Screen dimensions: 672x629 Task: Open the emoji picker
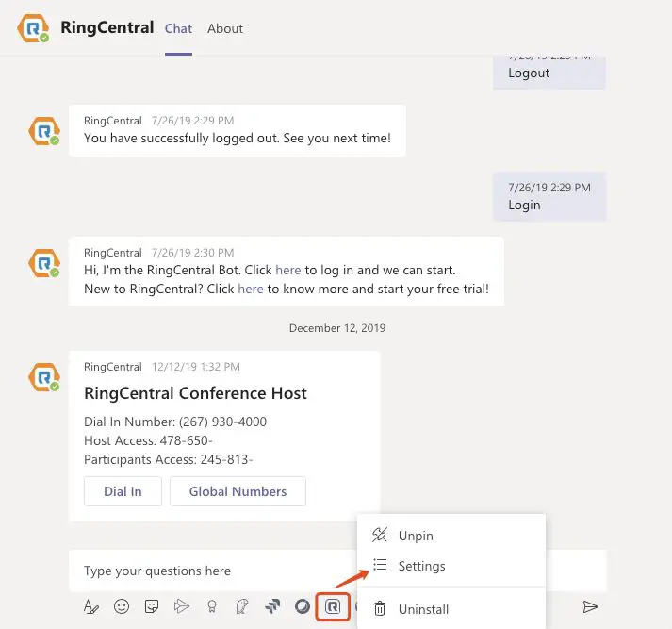[122, 606]
